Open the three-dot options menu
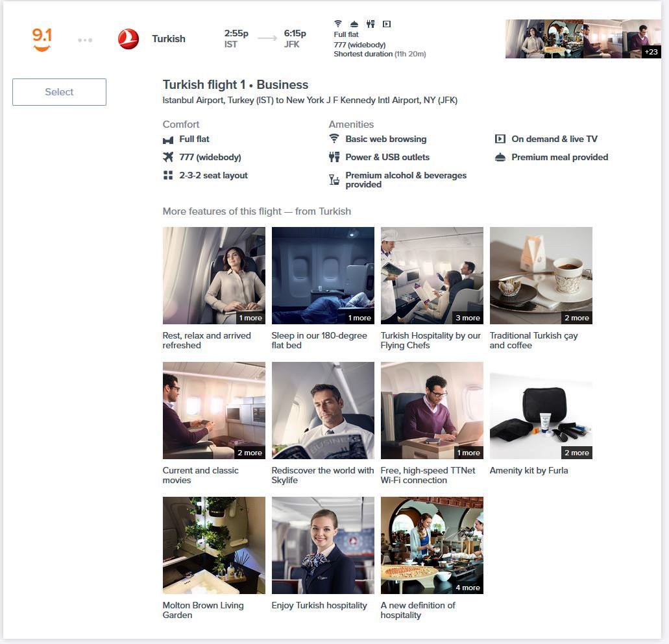This screenshot has height=644, width=669. point(85,40)
